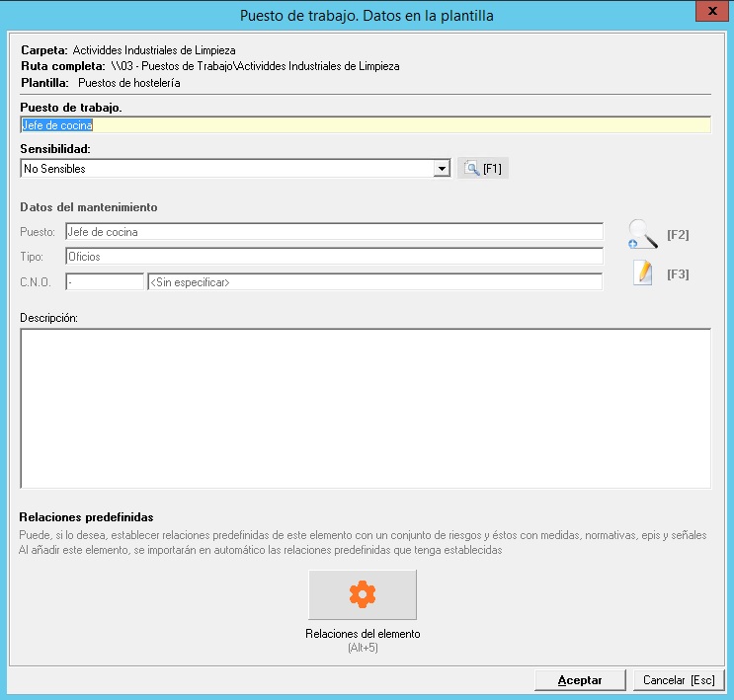Click the [F3] shortcut label
Screen dimensions: 734x700
(678, 274)
